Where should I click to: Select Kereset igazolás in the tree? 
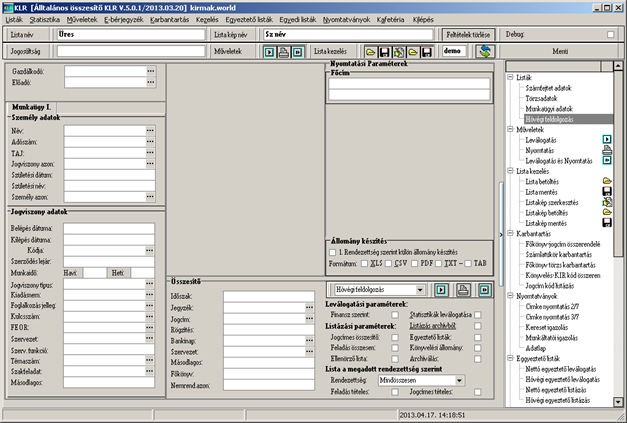pyautogui.click(x=547, y=327)
